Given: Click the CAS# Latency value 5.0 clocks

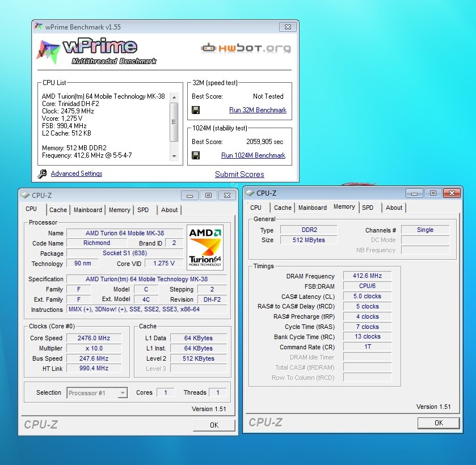Looking at the screenshot, I should click(x=367, y=296).
